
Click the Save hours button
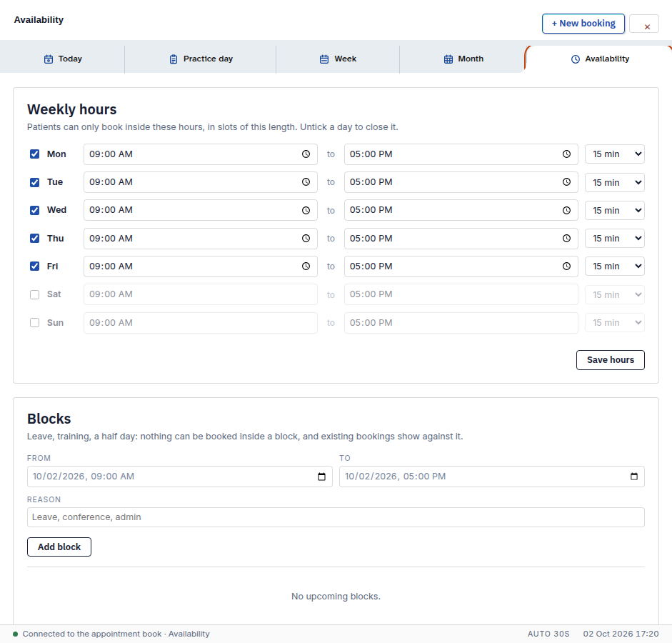click(x=611, y=360)
